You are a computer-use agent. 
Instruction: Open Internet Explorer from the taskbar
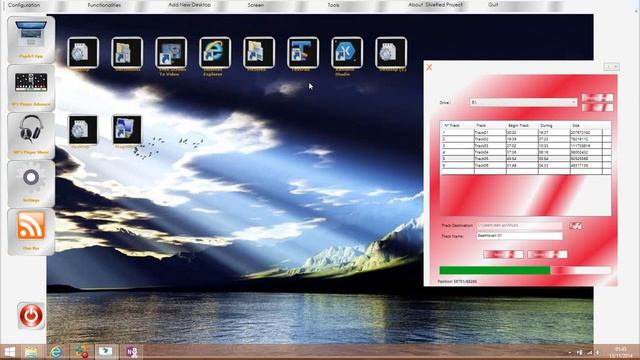click(56, 352)
